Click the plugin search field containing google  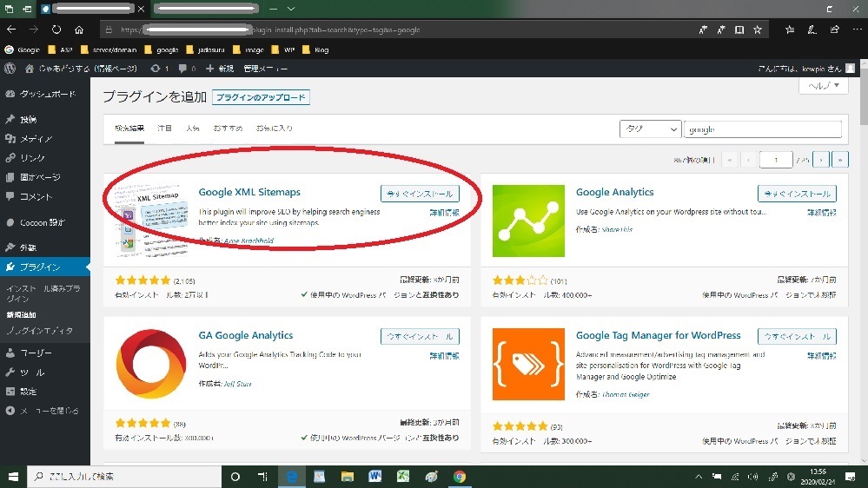[x=762, y=129]
